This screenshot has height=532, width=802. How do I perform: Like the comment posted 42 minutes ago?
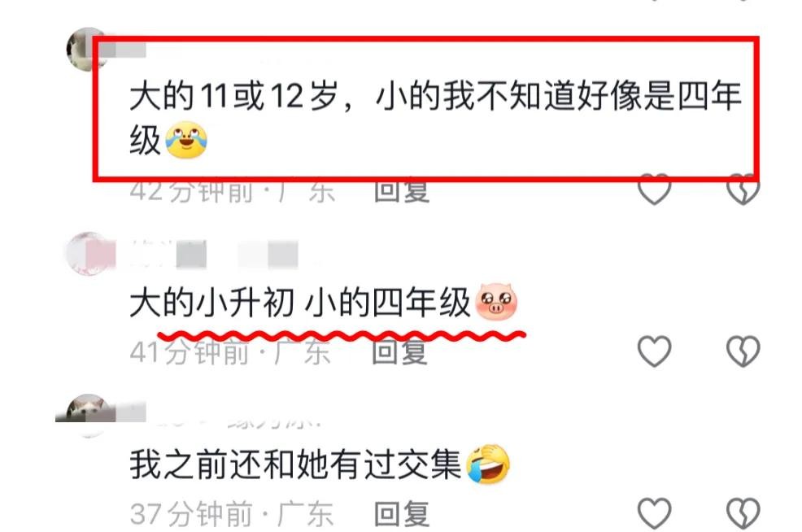click(654, 189)
